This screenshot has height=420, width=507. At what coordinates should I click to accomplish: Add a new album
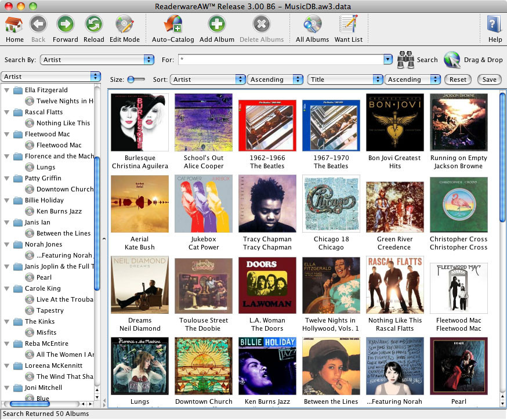tap(216, 24)
